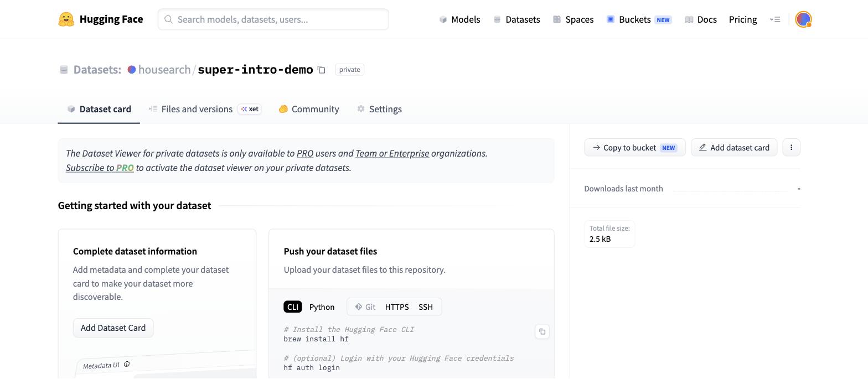The width and height of the screenshot is (868, 379).
Task: Select the CLI code option
Action: pyautogui.click(x=293, y=307)
